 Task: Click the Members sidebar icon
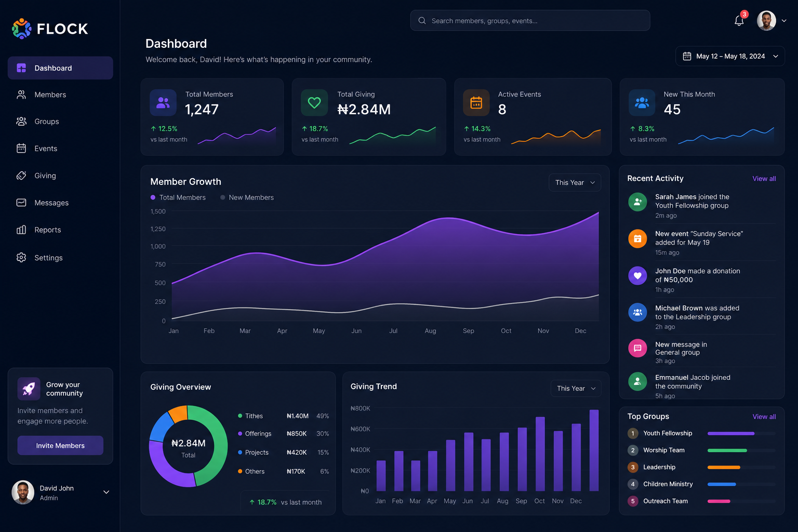pos(21,95)
